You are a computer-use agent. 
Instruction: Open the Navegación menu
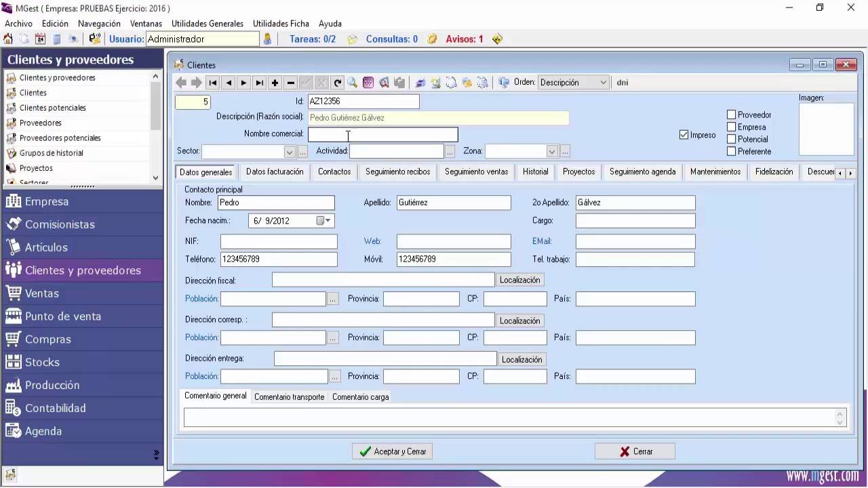pos(99,24)
